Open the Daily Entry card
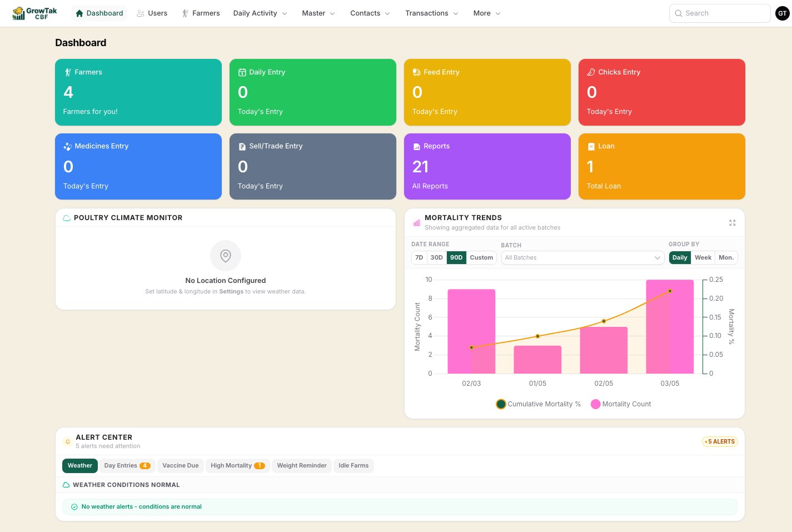Viewport: 792px width, 532px height. click(313, 92)
